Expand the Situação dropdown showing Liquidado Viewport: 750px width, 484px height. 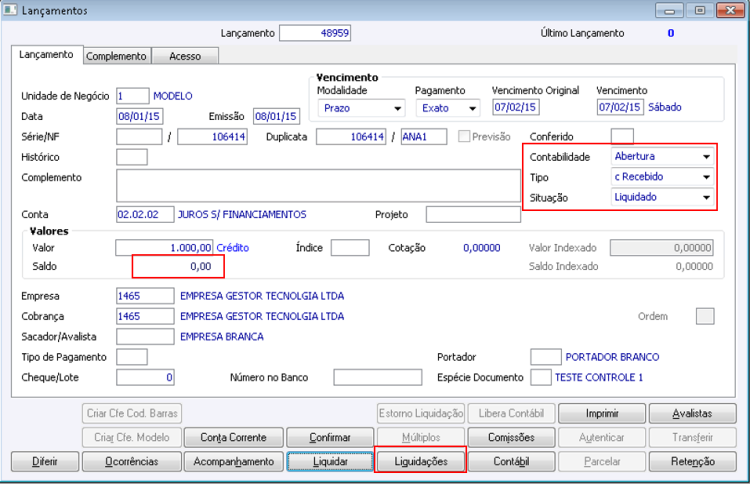tap(662, 197)
